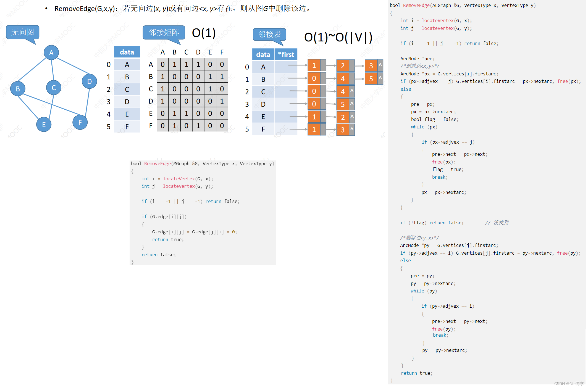Click the comment /*删除边<x,y>*/
Viewport: 588px width, 388px height.
coord(420,66)
